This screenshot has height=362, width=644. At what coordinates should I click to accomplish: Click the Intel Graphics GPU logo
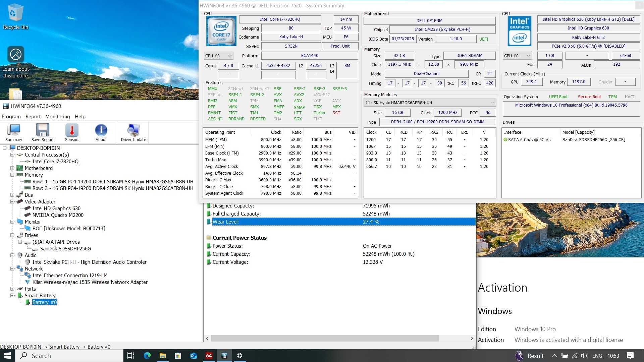pyautogui.click(x=519, y=31)
